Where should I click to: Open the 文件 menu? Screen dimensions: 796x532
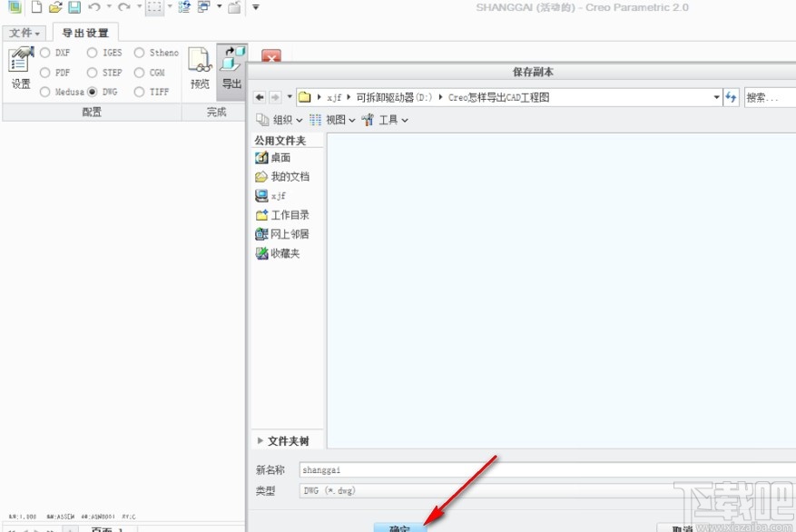(25, 33)
